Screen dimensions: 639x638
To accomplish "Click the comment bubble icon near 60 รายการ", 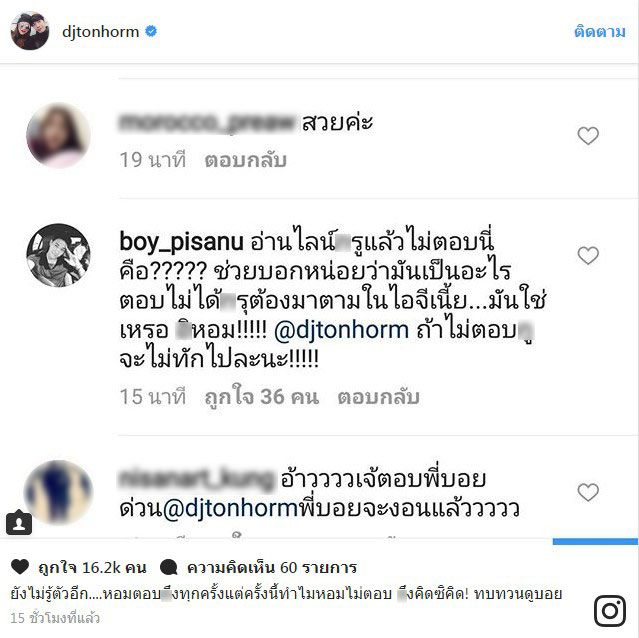I will tap(169, 567).
